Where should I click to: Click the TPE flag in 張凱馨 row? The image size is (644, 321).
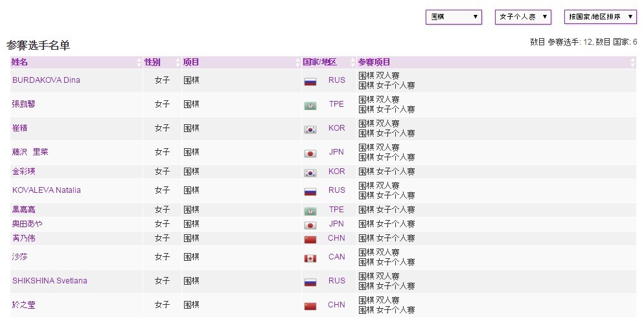tap(310, 105)
